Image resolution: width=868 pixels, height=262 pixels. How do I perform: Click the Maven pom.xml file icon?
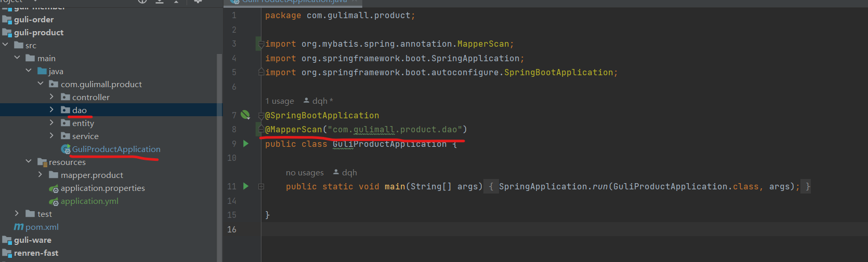pyautogui.click(x=19, y=227)
